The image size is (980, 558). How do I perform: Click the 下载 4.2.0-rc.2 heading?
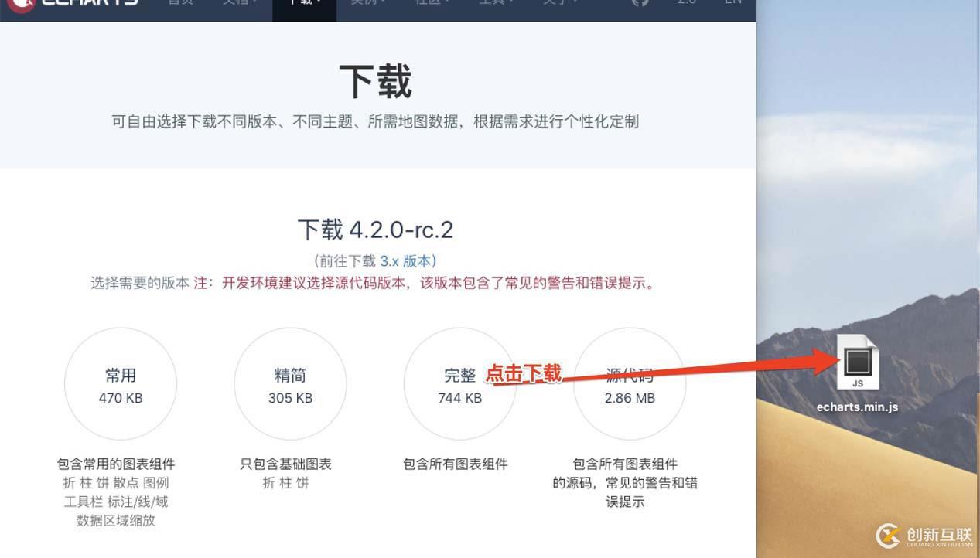point(376,230)
